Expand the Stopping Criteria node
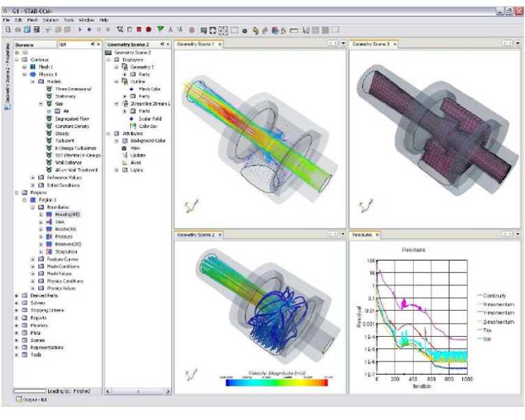Image resolution: width=525 pixels, height=420 pixels. click(x=16, y=310)
